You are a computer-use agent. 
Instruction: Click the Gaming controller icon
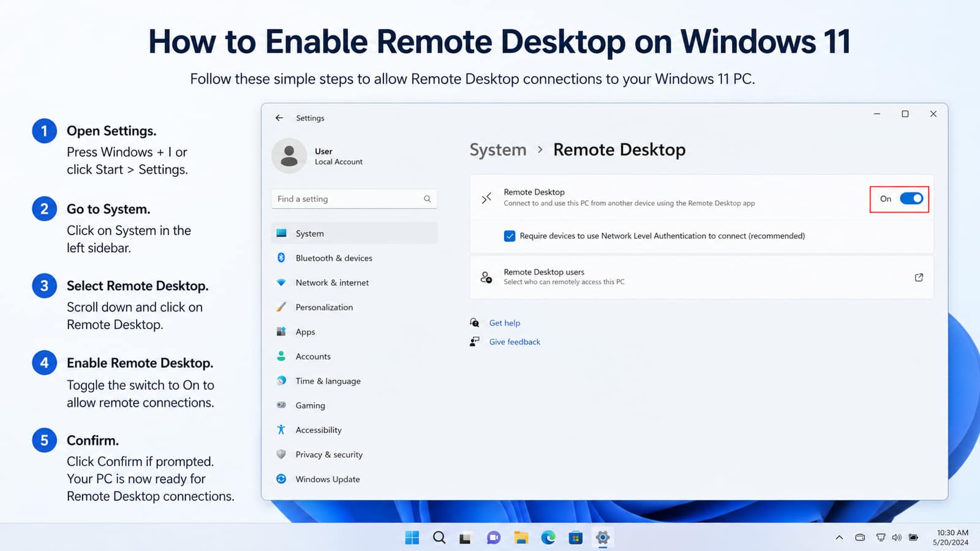281,405
